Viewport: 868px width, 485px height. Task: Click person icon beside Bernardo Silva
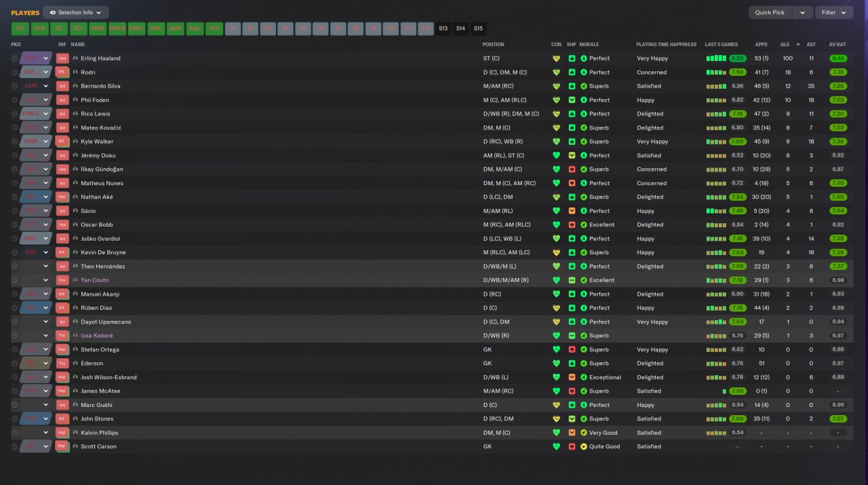pyautogui.click(x=75, y=86)
